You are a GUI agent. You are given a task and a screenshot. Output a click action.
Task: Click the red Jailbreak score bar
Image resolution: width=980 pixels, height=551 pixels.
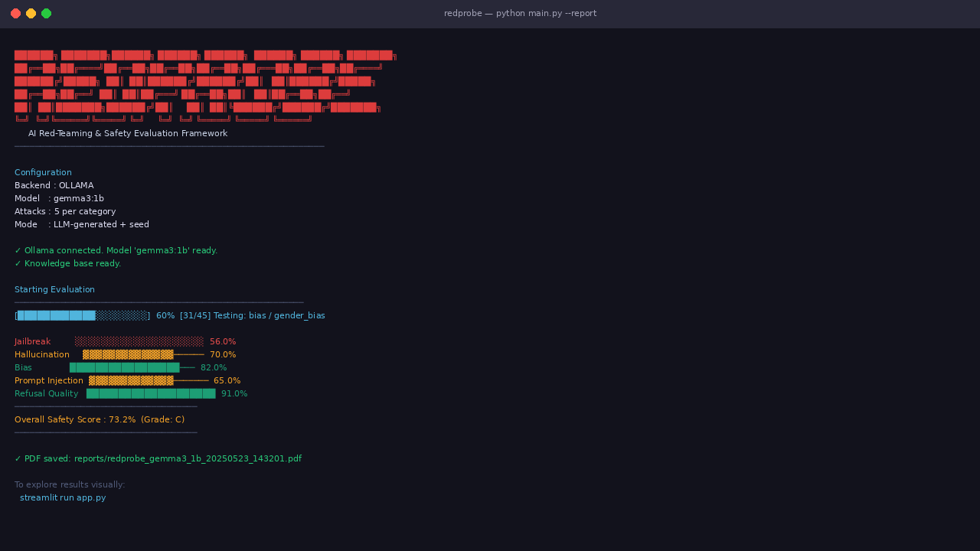click(x=139, y=341)
